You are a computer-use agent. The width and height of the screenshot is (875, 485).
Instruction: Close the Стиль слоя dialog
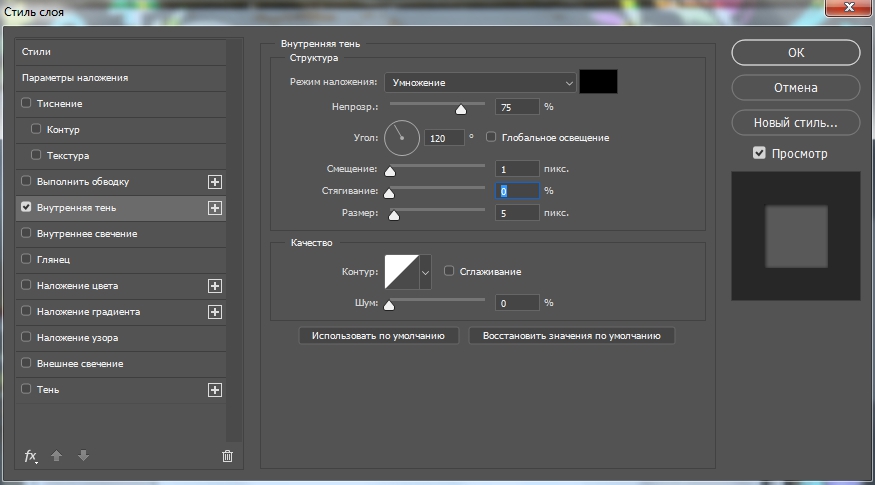pos(849,7)
